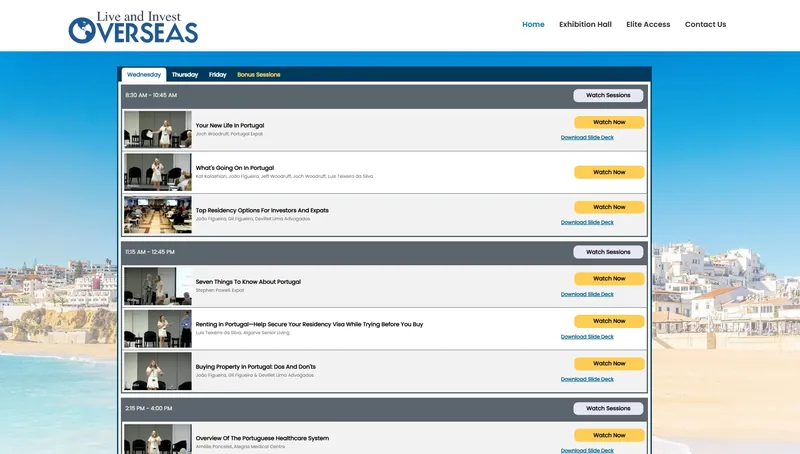Open the Bonus Sessions tab
Viewport: 800px width, 454px height.
tap(259, 74)
